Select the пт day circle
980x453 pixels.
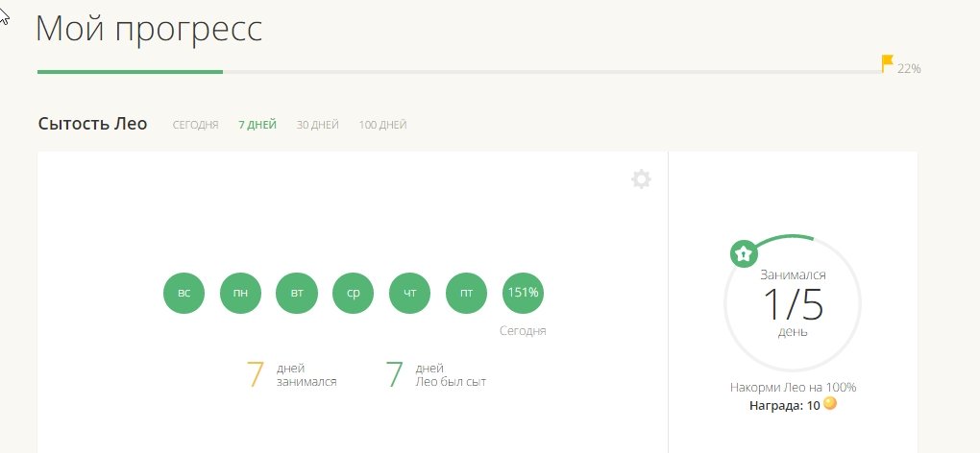click(x=466, y=294)
